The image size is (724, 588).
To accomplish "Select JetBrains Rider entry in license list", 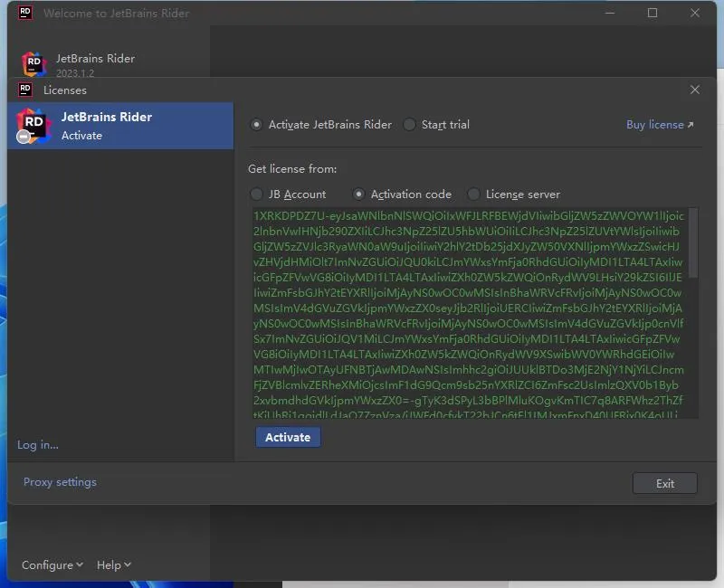I will click(x=120, y=126).
